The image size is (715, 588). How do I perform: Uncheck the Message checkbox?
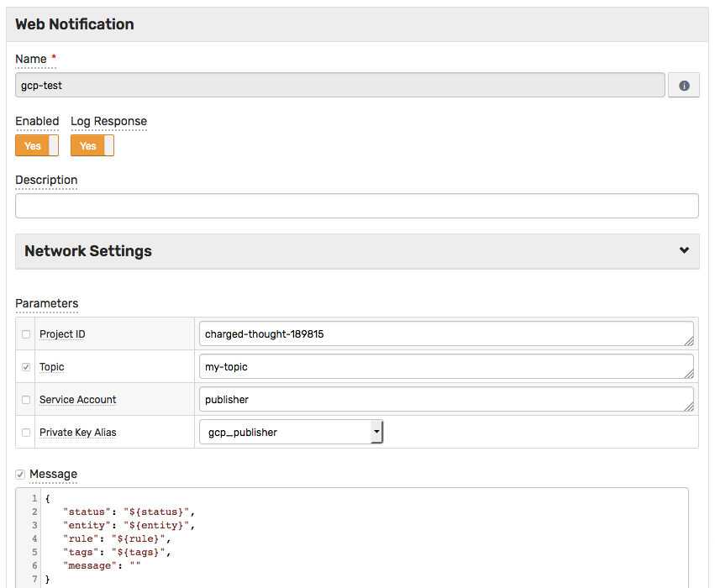pyautogui.click(x=20, y=475)
